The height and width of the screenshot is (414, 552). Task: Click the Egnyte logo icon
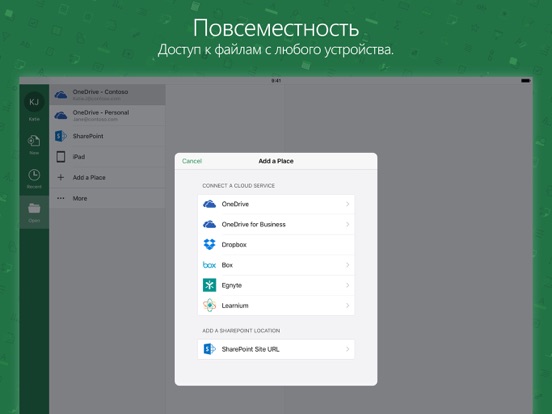click(209, 285)
